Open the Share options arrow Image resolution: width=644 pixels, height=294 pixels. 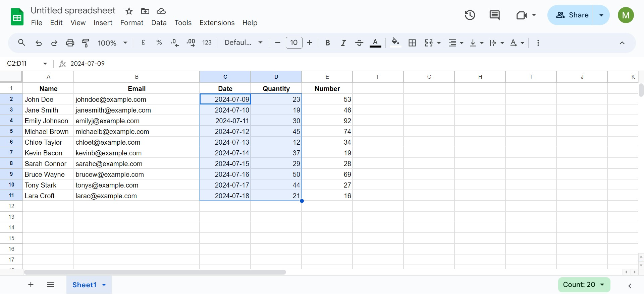[x=601, y=15]
